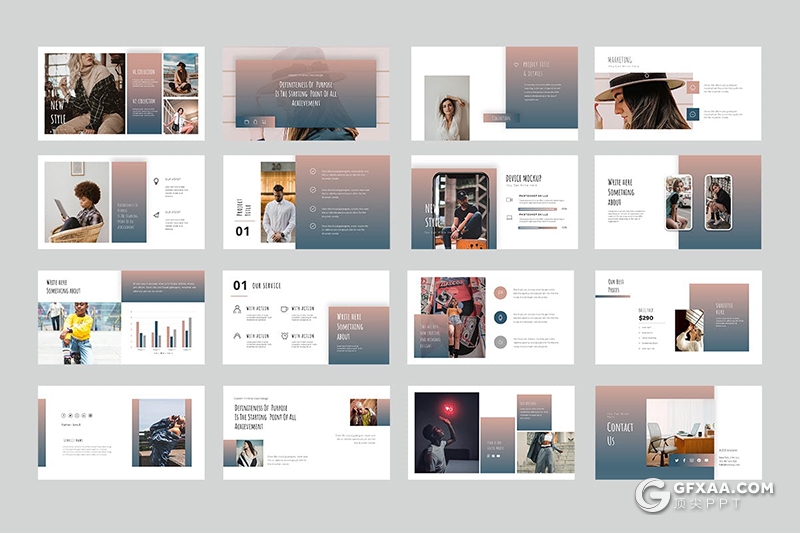Click the red neon light photo slide
Image resolution: width=800 pixels, height=533 pixels.
point(445,431)
